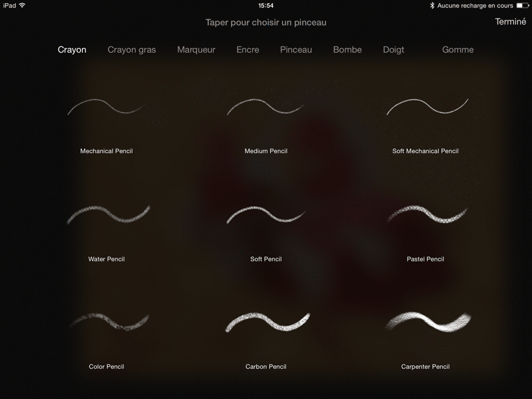The height and width of the screenshot is (399, 532).
Task: Pick the Pastel Pencil brush stroke
Action: [x=427, y=214]
